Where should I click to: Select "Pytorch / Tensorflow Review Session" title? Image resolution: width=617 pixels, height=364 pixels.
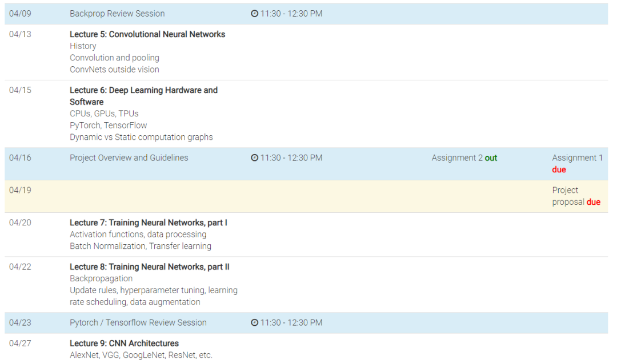[138, 323]
